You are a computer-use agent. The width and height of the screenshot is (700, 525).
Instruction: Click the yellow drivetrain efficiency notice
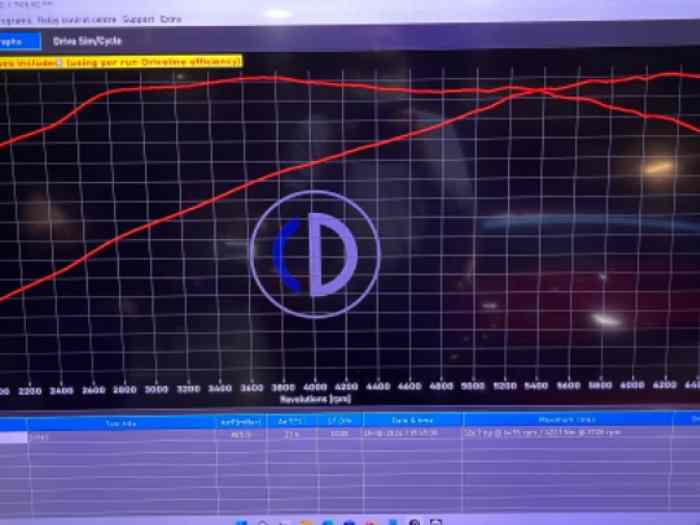(x=121, y=62)
